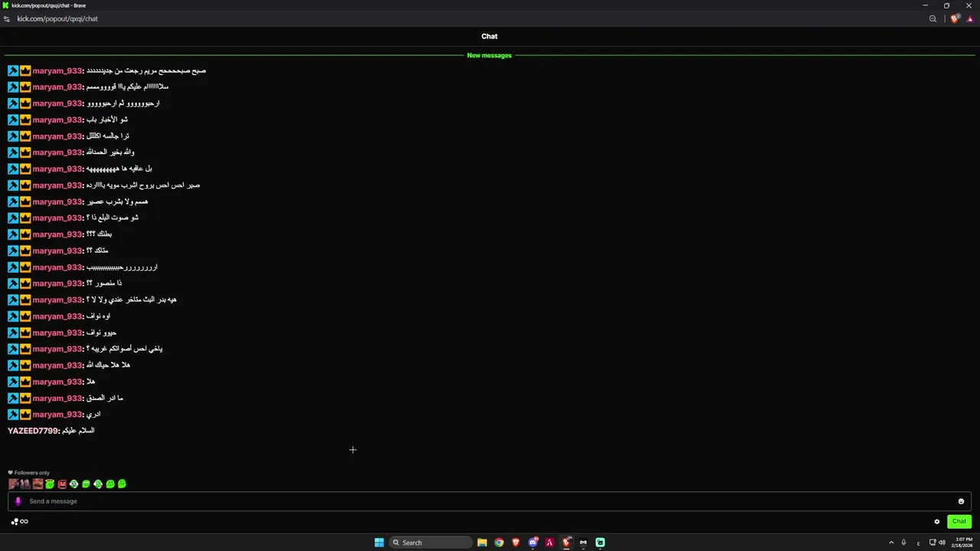The image size is (980, 551).
Task: Click the Followers only label
Action: [31, 473]
